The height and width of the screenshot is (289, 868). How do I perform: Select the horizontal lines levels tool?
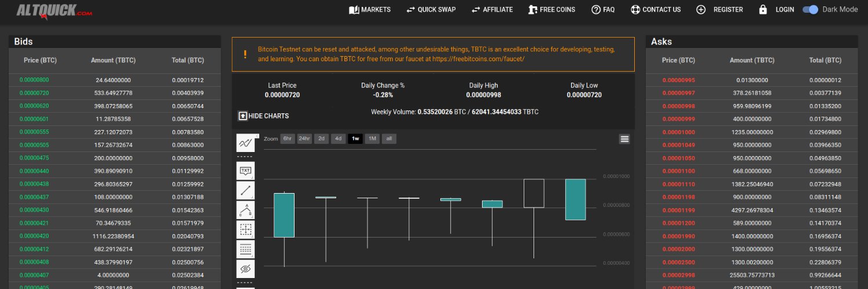tap(245, 249)
